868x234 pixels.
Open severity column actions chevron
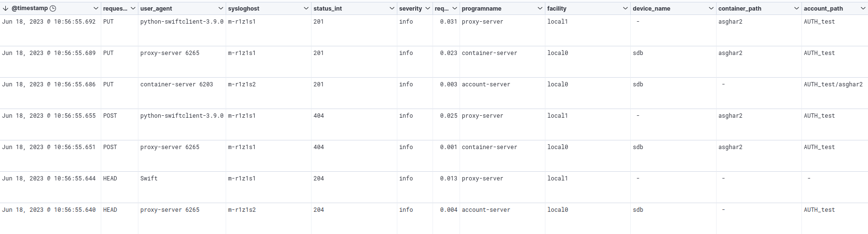pyautogui.click(x=428, y=8)
